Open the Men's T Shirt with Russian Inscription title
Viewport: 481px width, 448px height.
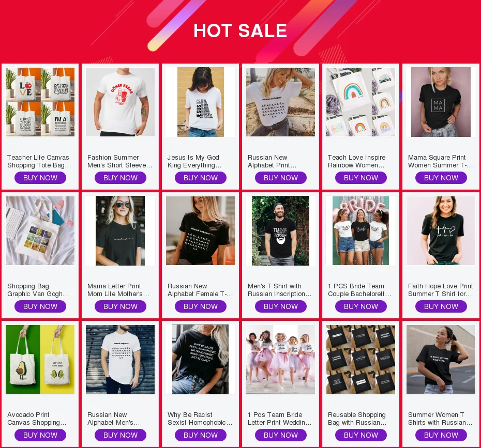coord(279,290)
